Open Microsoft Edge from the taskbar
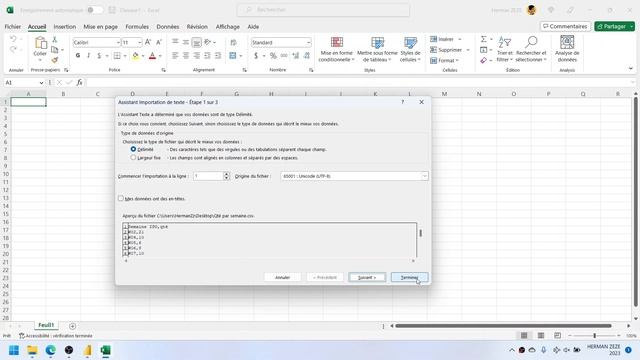Screen dimensions: 640x360 point(51,350)
